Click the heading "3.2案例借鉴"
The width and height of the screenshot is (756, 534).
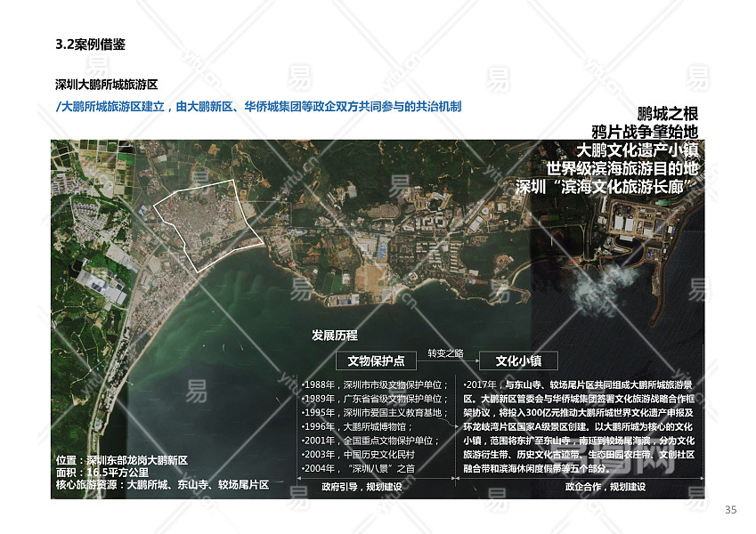pos(91,44)
